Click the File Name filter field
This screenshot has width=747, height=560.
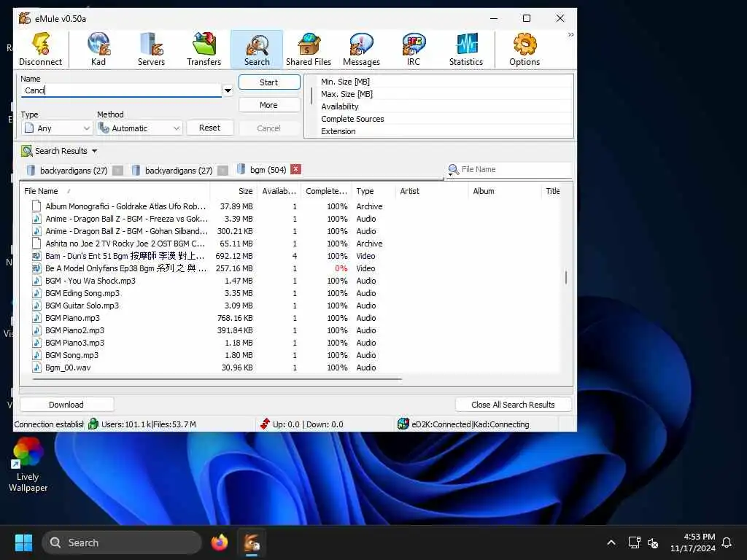point(515,169)
